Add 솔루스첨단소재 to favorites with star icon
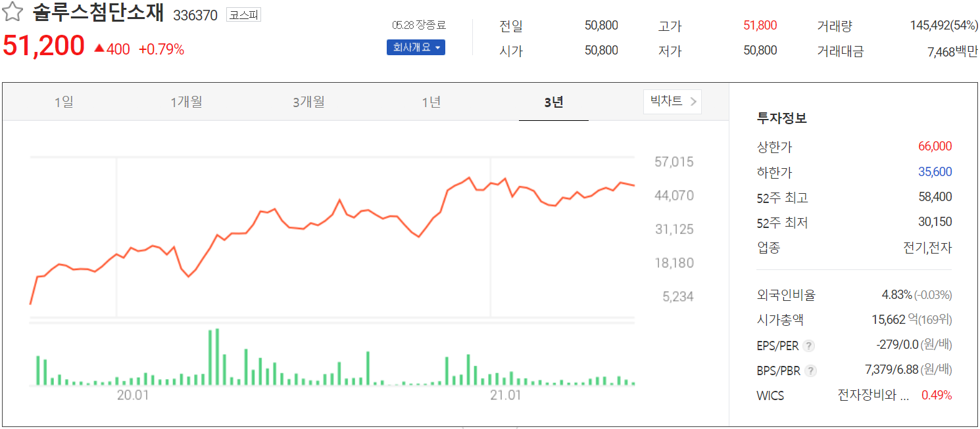The image size is (980, 429). pyautogui.click(x=13, y=12)
